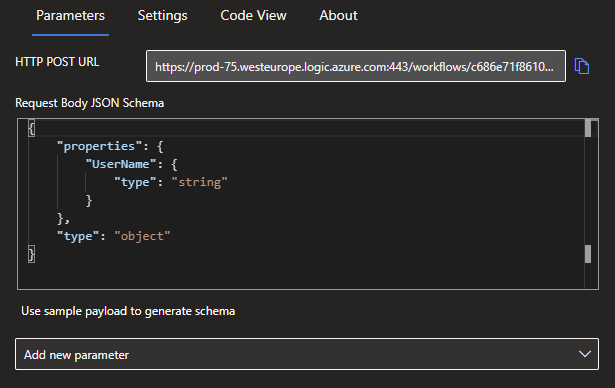Click the Request Body JSON Schema label
Viewport: 615px width, 388px height.
[89, 103]
